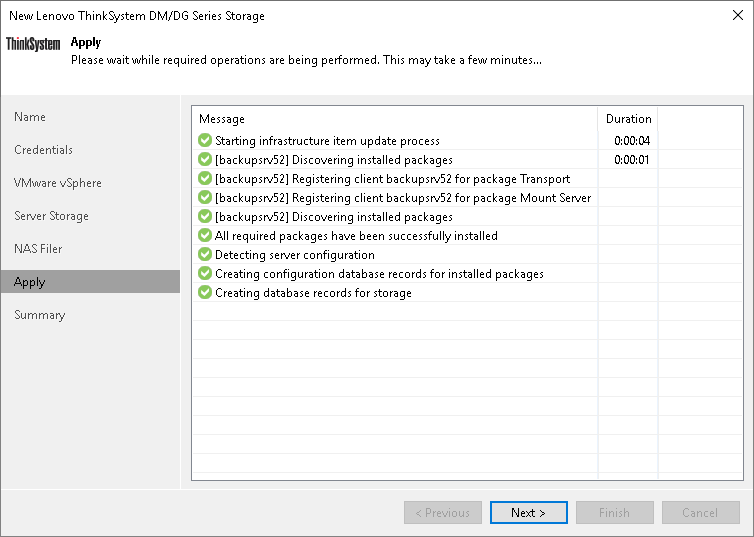The width and height of the screenshot is (754, 537).
Task: Select row 'Registering client backupsrv52 for package Mount Server'
Action: point(467,197)
